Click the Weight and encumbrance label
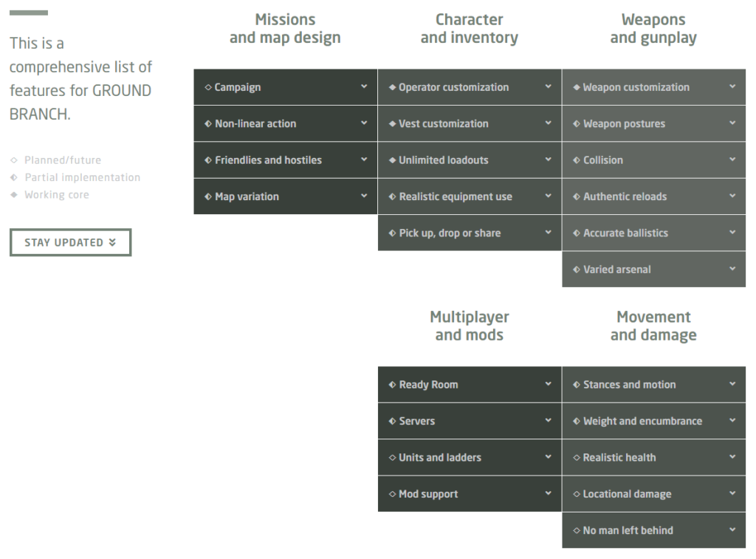This screenshot has height=559, width=756. 643,421
